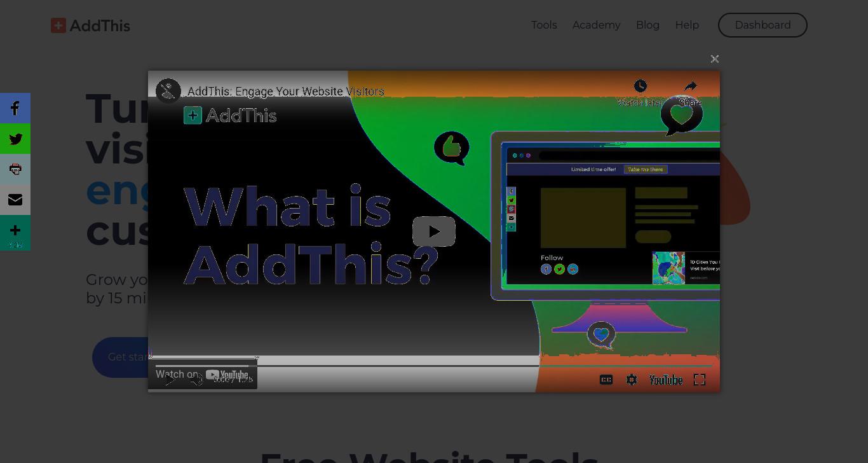Viewport: 868px width, 463px height.
Task: Click the Dashboard button
Action: (763, 25)
